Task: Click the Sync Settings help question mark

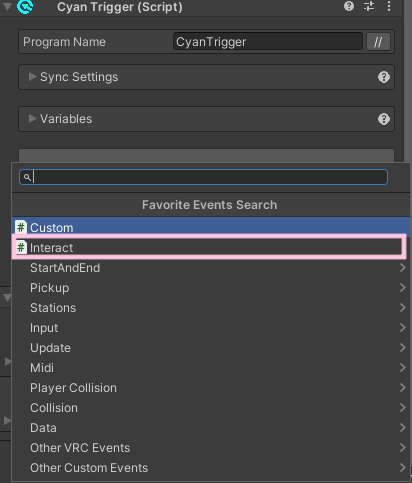Action: 384,77
